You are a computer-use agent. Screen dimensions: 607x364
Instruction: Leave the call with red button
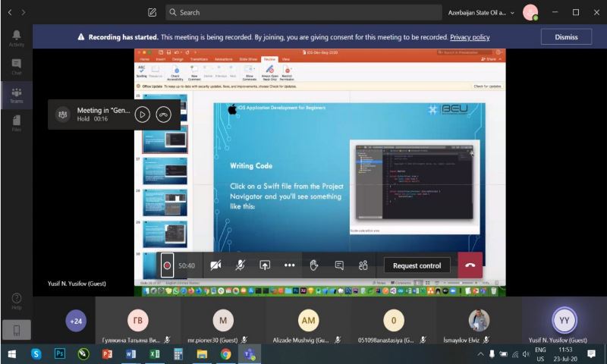pyautogui.click(x=470, y=265)
